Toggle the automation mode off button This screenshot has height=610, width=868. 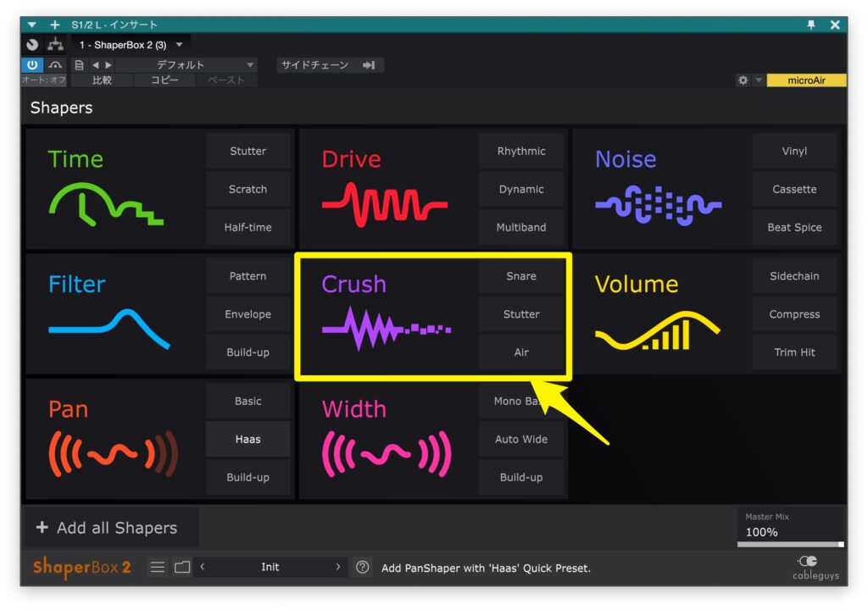pos(43,80)
